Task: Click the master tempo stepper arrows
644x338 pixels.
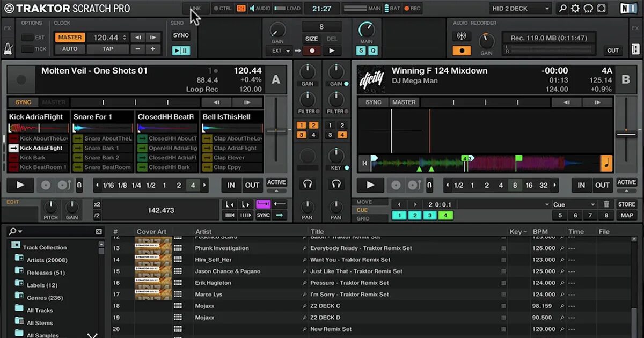Action: (x=125, y=38)
